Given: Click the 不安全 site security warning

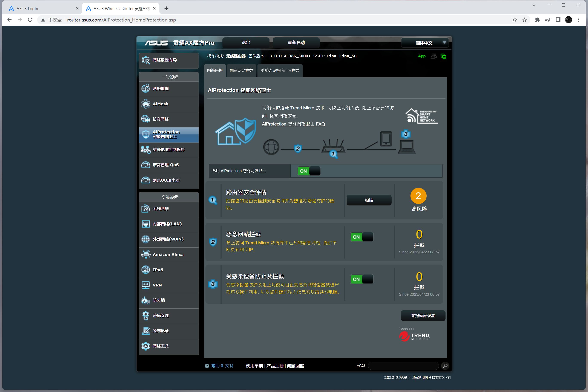Looking at the screenshot, I should coord(52,20).
